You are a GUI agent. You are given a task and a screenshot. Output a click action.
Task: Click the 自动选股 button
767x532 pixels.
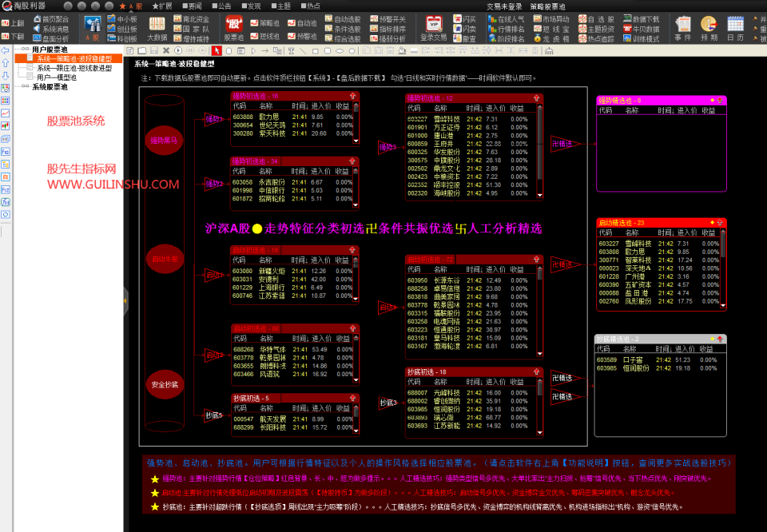(x=343, y=19)
